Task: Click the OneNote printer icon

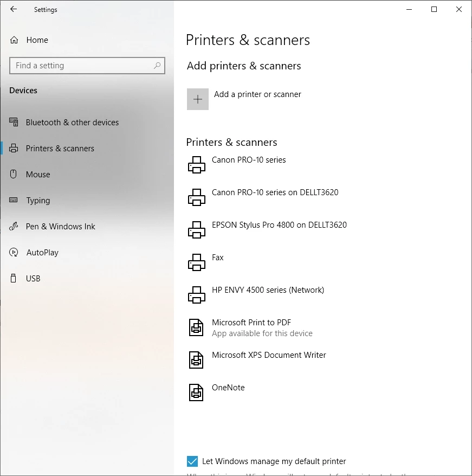Action: [x=196, y=393]
